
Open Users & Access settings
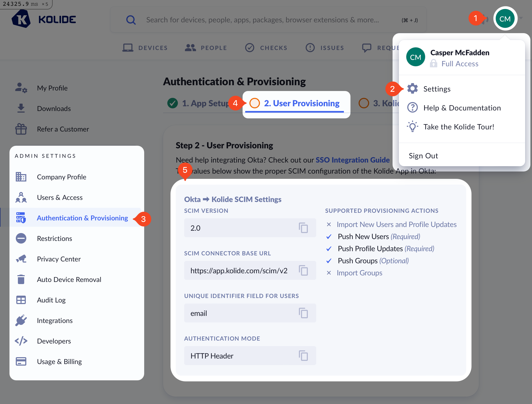click(x=59, y=197)
